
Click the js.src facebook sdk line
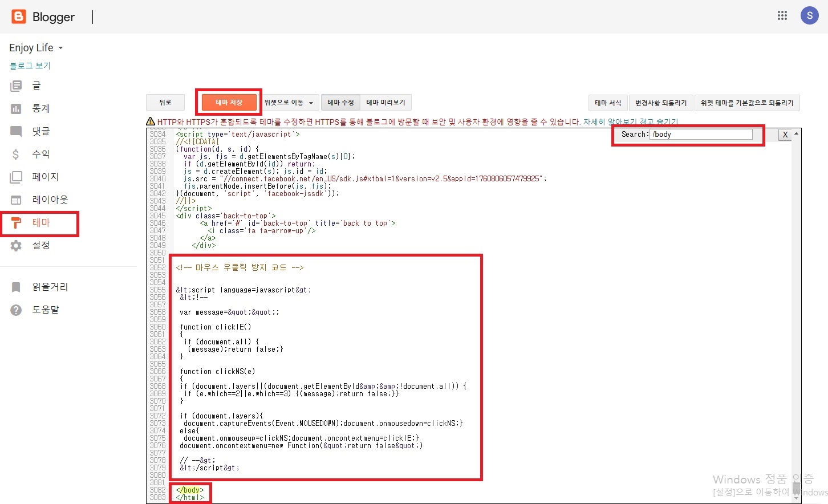point(365,178)
